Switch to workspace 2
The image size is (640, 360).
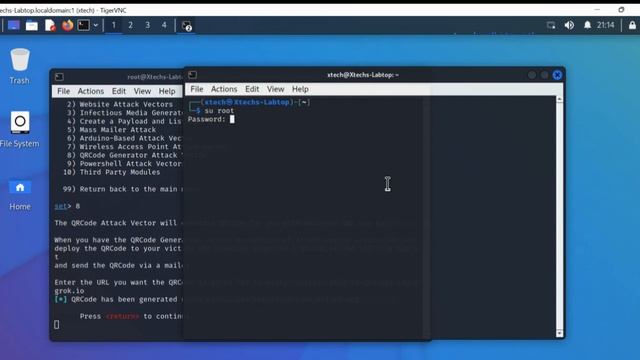(x=131, y=25)
